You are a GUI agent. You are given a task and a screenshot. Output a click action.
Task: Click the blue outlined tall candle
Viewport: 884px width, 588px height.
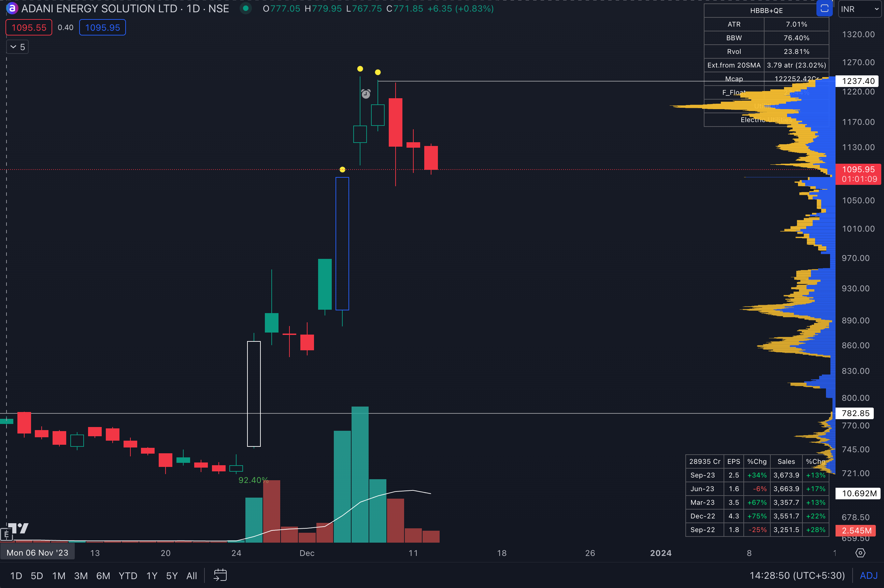coord(342,244)
